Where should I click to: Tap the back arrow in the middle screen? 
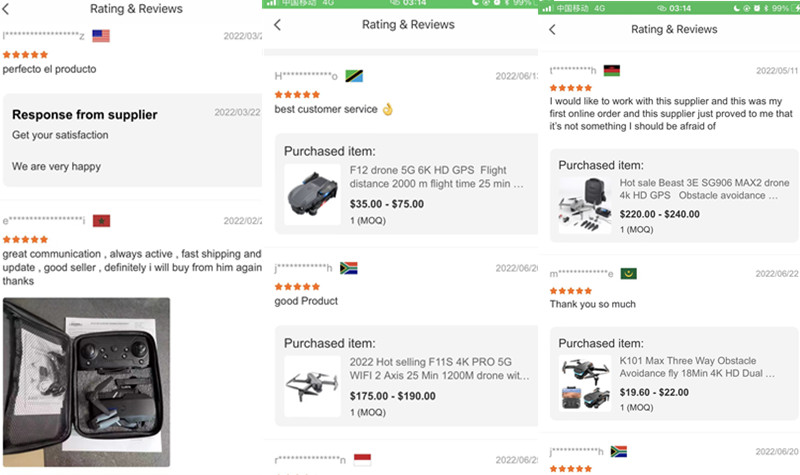click(277, 25)
